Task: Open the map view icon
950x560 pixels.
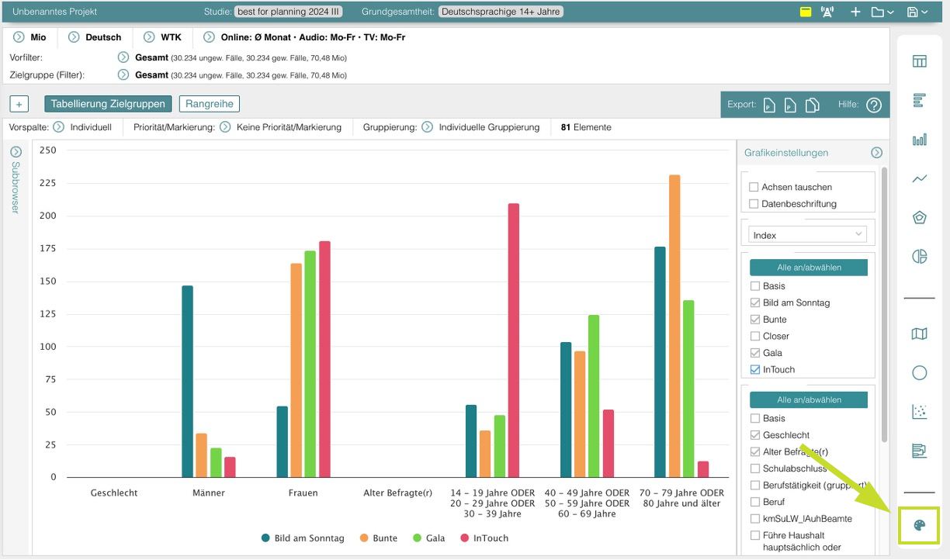Action: [920, 334]
